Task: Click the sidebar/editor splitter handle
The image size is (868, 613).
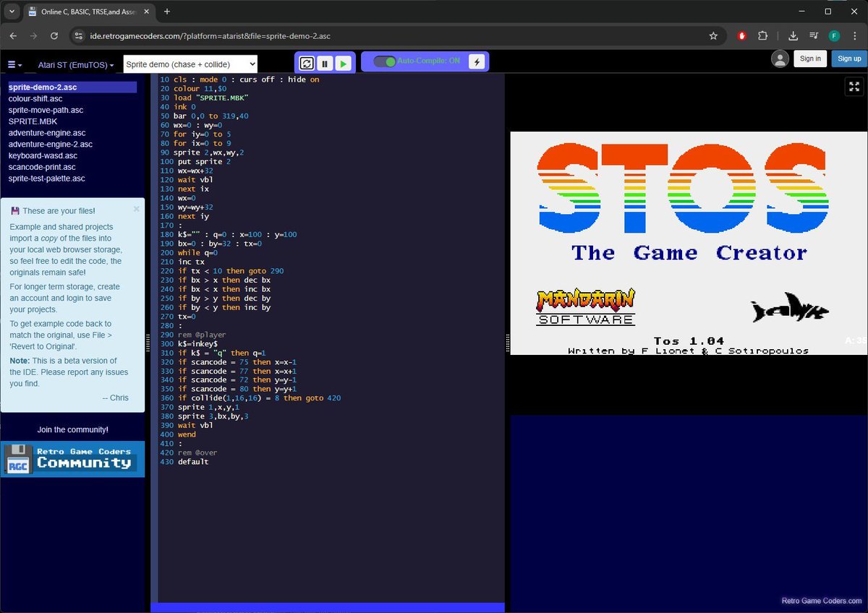Action: click(148, 343)
